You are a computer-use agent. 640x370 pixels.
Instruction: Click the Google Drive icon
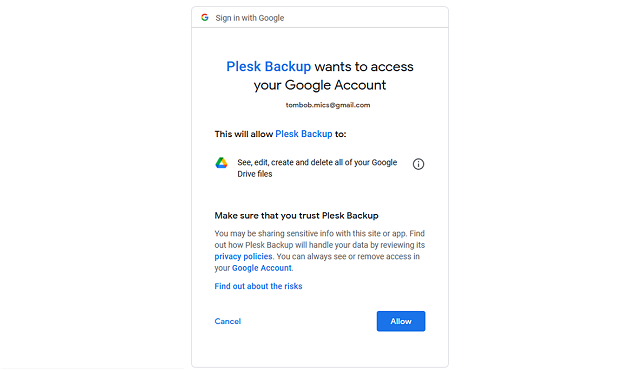221,163
